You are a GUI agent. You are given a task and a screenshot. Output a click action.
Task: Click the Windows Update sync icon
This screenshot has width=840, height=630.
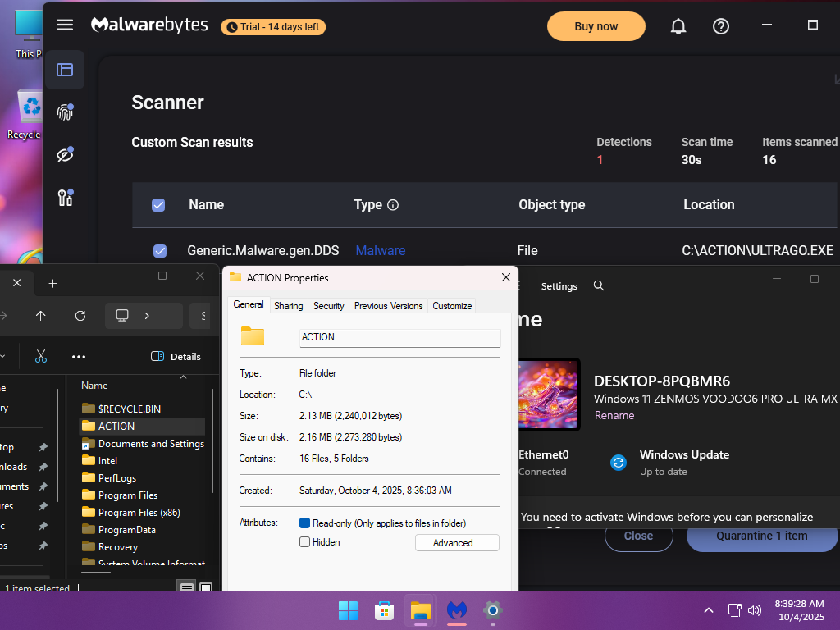[619, 463]
